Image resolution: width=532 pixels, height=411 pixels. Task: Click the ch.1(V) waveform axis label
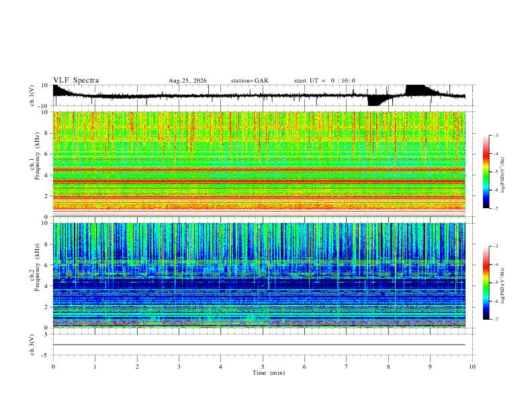32,95
